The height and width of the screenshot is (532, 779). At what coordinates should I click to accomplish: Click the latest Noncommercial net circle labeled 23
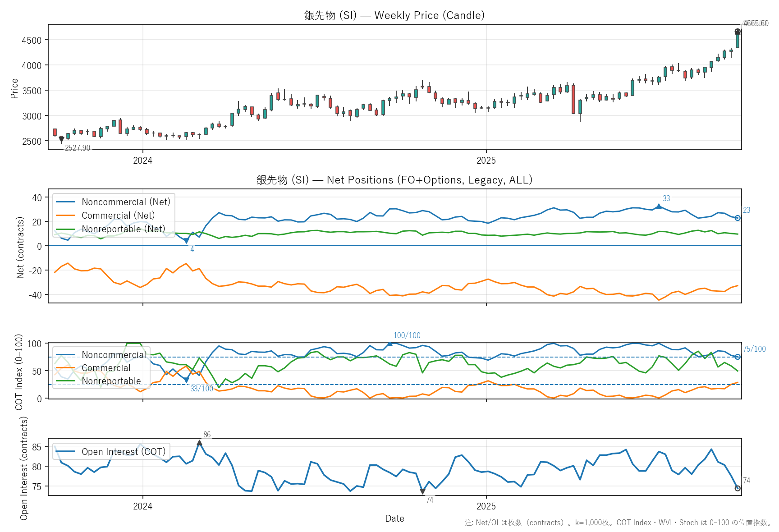click(738, 218)
